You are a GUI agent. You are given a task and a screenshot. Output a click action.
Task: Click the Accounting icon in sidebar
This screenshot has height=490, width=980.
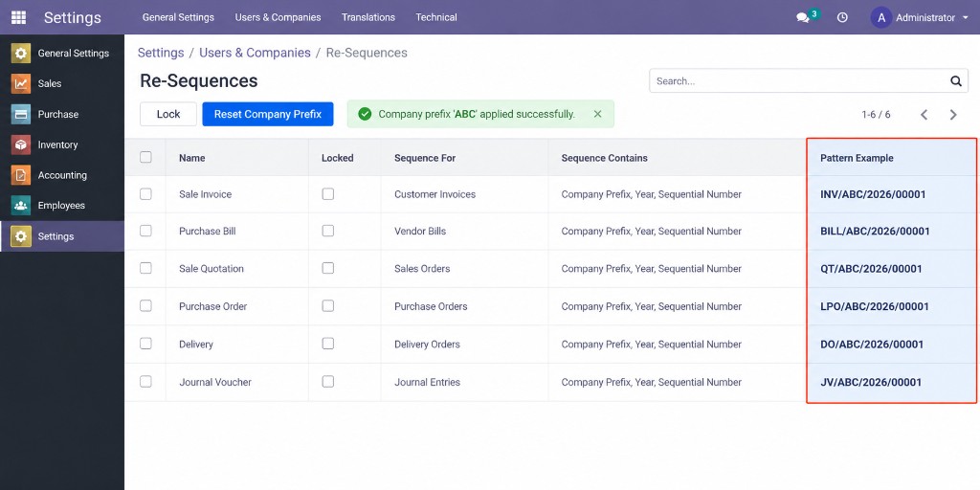click(21, 175)
